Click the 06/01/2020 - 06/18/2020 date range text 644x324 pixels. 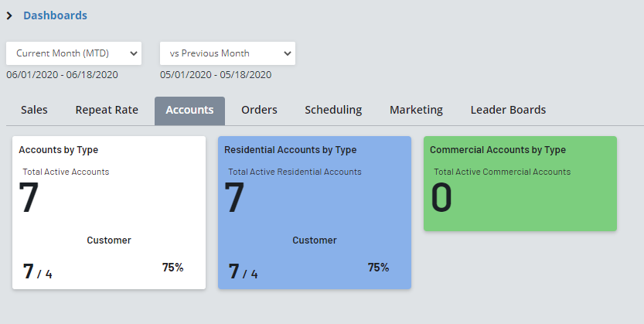[62, 75]
